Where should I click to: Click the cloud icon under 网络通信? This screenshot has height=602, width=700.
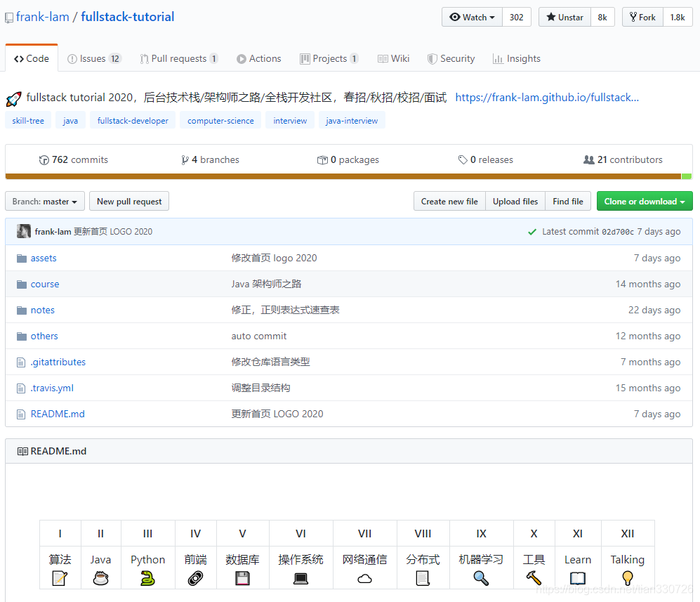pyautogui.click(x=364, y=578)
